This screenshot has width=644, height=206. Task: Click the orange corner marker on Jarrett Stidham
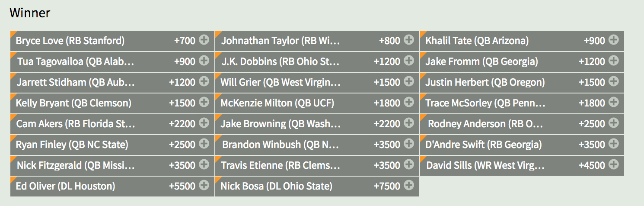13,75
